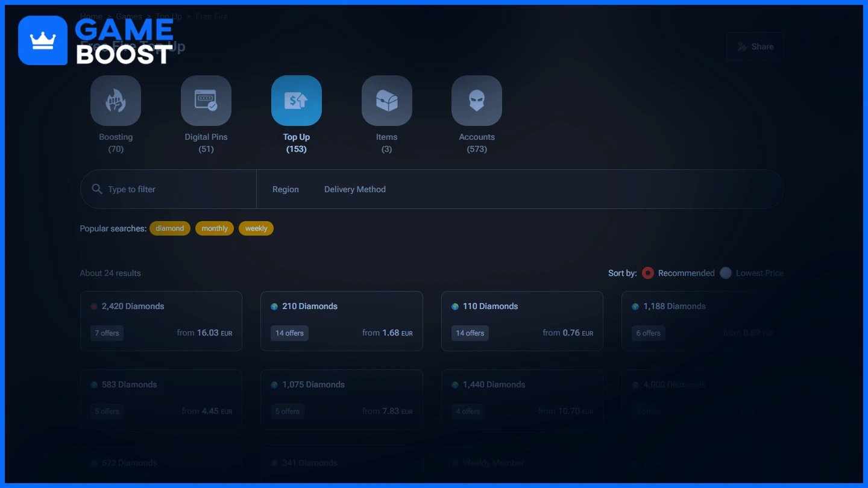
Task: Click globe icon beside 1,188 Diamonds
Action: coord(635,307)
